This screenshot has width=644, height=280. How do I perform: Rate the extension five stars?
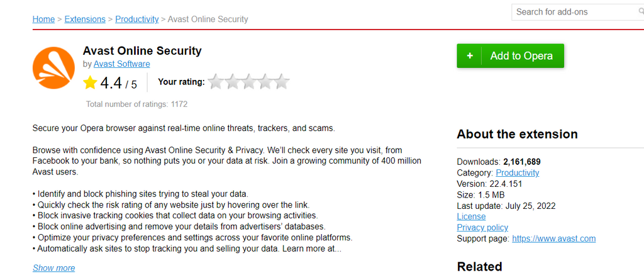tap(282, 81)
